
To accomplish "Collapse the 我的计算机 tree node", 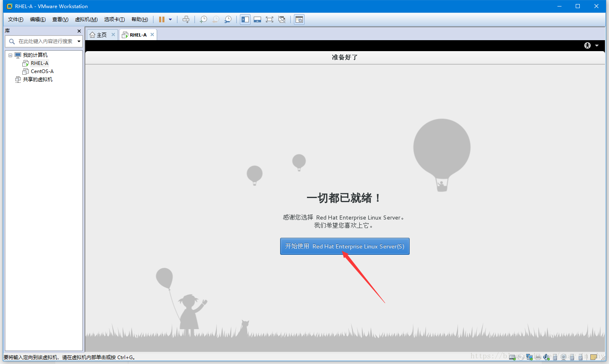I will pos(10,55).
